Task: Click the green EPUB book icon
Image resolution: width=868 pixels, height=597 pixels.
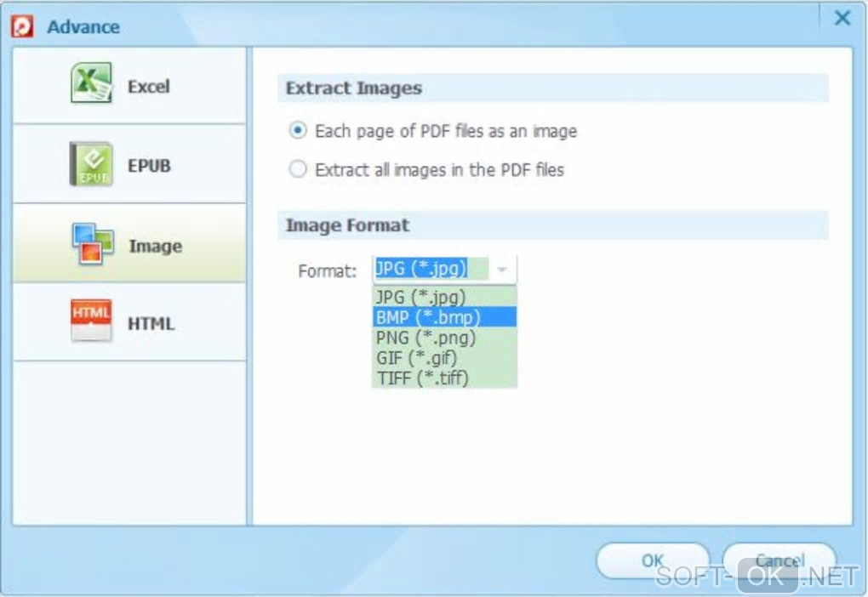Action: [91, 164]
